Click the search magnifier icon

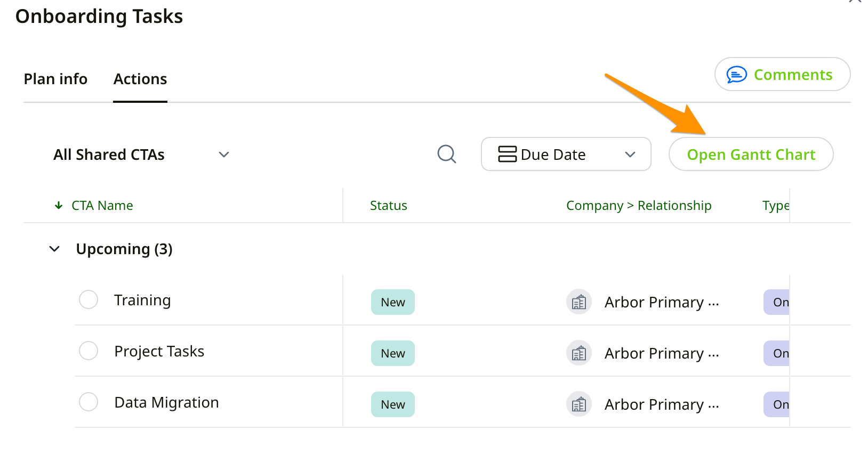point(446,155)
